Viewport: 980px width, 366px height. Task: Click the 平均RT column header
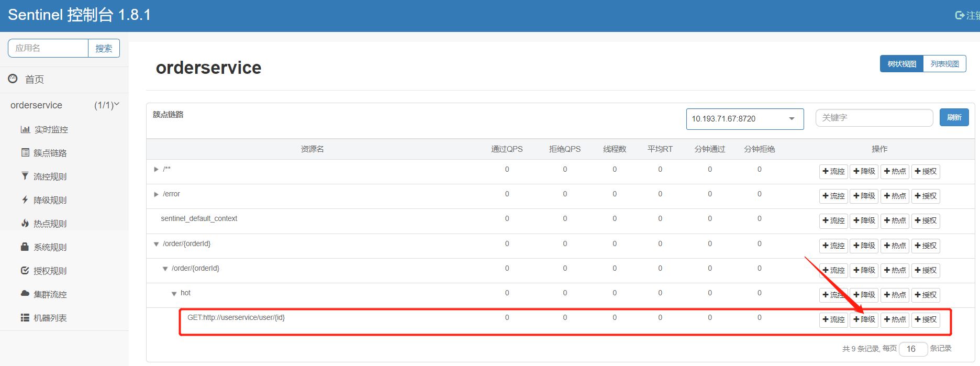660,149
